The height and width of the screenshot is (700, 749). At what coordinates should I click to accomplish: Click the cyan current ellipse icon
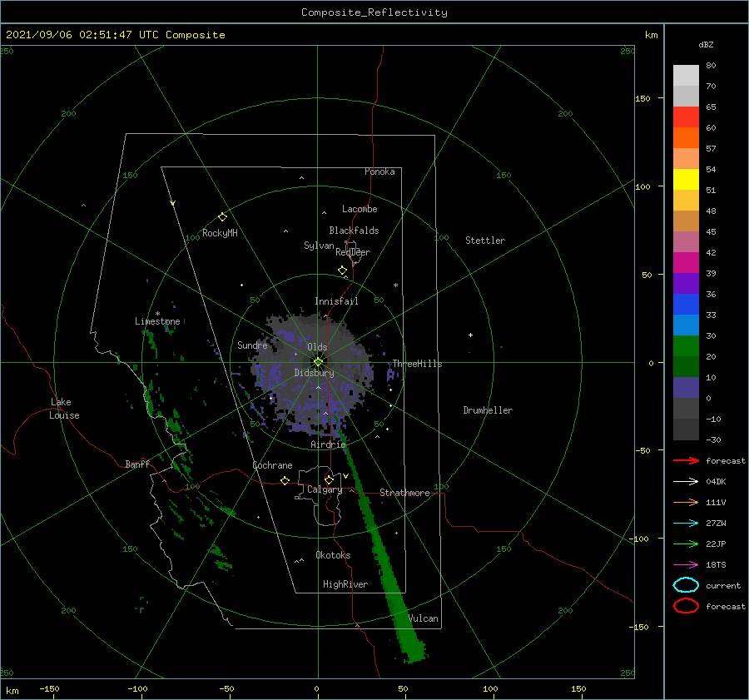(x=686, y=585)
